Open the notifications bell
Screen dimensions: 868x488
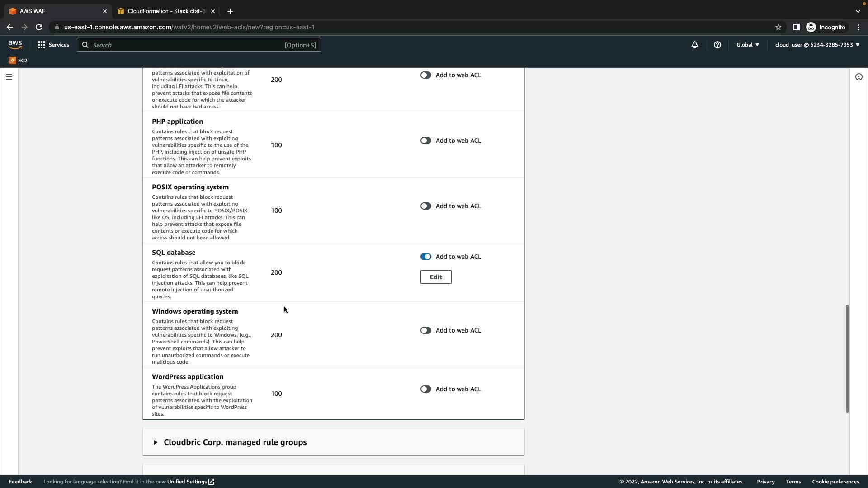coord(695,45)
